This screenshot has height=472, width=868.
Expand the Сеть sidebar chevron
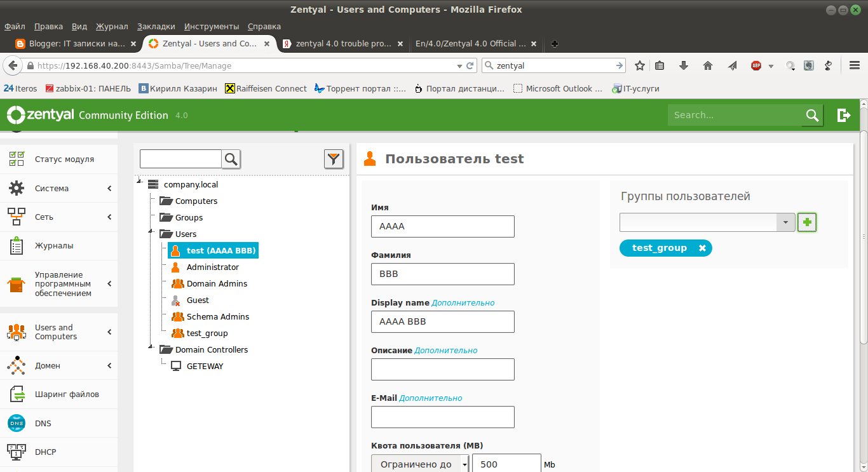point(109,217)
